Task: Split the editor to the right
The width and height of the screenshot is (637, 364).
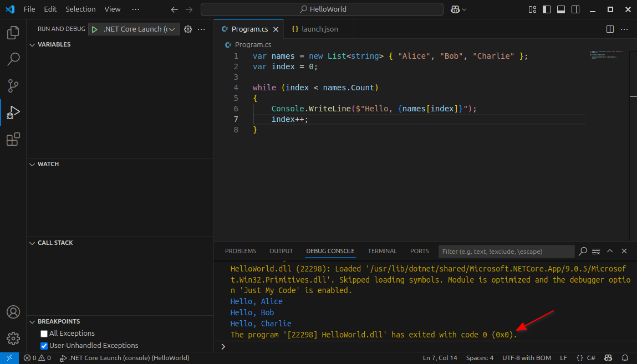Action: 610,29
